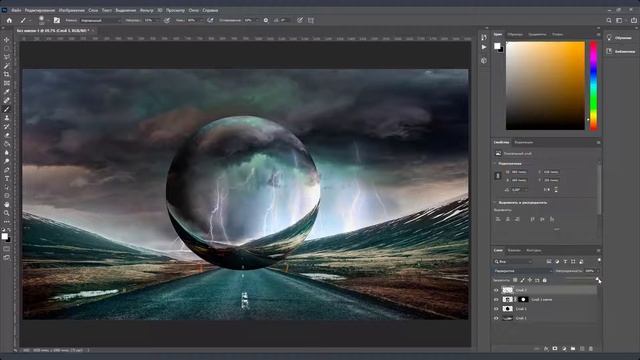Click align left edges button in Properties
This screenshot has height=360, width=640.
pos(498,219)
